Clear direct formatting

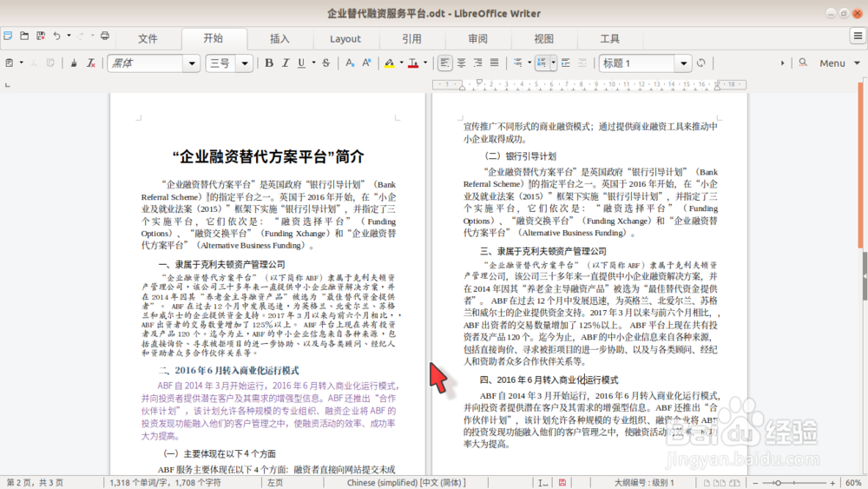[x=91, y=63]
